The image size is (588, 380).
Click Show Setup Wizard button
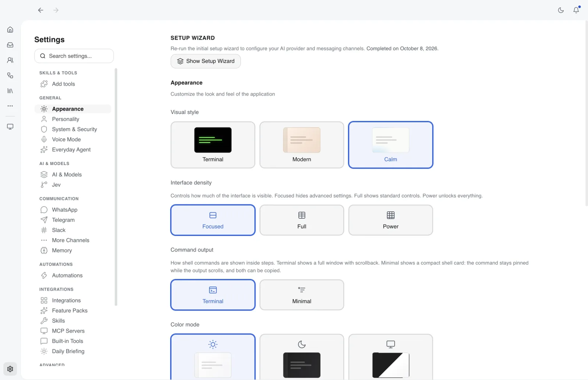tap(205, 61)
